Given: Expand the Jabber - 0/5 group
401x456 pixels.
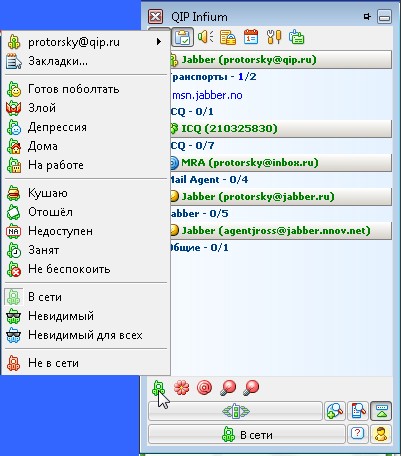Looking at the screenshot, I should [x=199, y=214].
